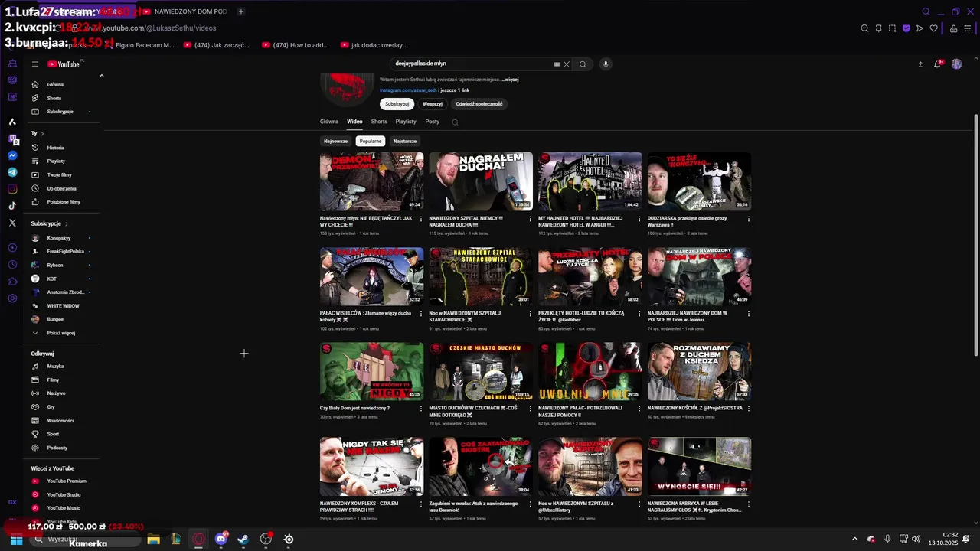Screen dimensions: 980x551
Task: Switch to NAWIEDZONY DOM POD browser tab
Action: [x=185, y=11]
